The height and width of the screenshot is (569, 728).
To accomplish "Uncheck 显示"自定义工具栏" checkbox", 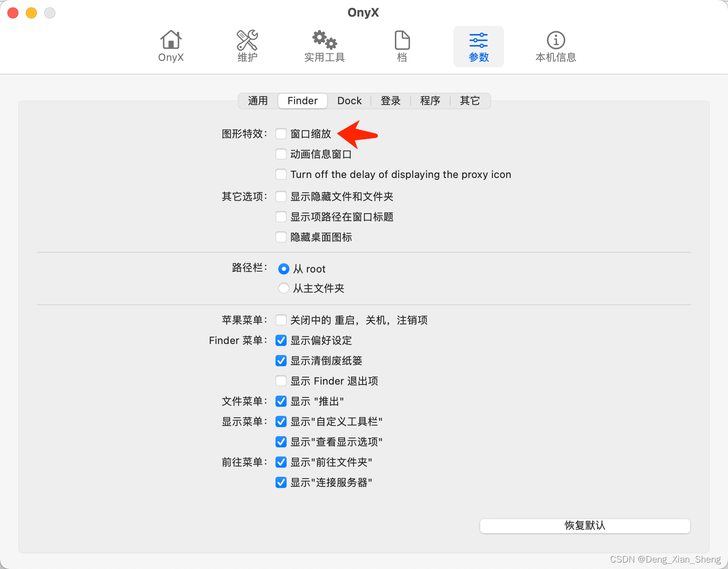I will [x=281, y=421].
